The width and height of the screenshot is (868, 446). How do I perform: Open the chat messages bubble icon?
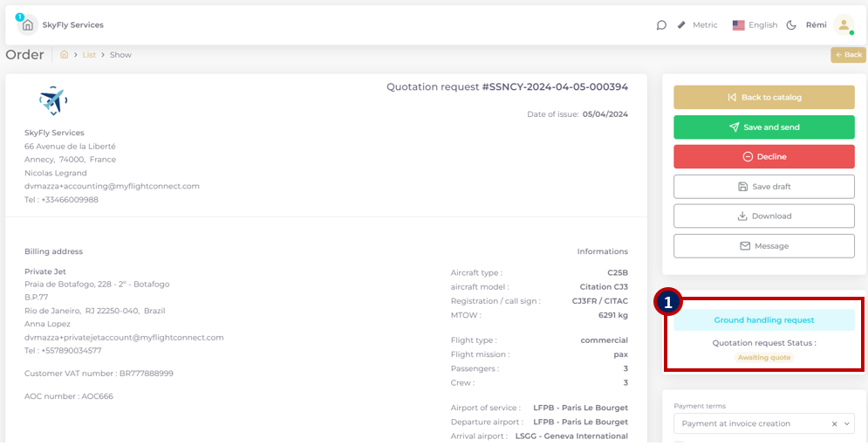661,25
